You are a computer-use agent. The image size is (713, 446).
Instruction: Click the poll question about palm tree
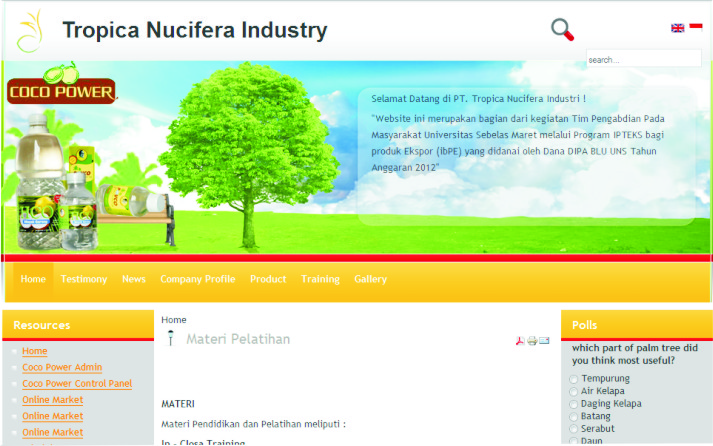pos(635,354)
